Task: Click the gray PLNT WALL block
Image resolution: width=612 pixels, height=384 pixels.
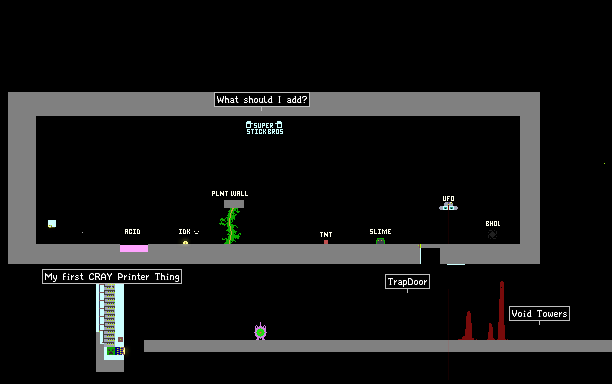Action: click(234, 204)
